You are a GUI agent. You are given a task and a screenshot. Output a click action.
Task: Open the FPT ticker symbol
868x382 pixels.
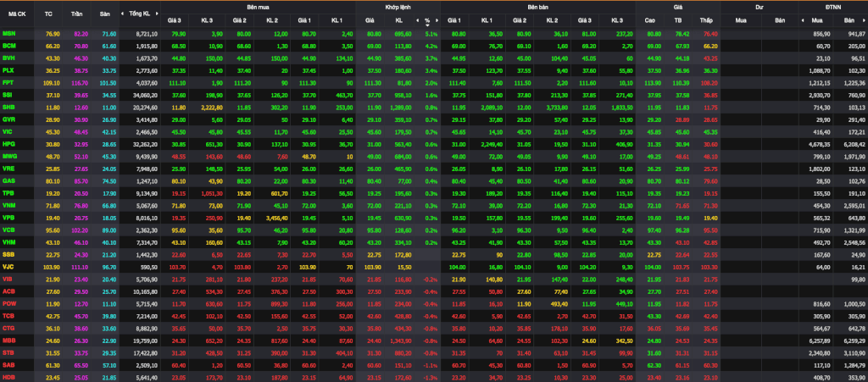[8, 82]
